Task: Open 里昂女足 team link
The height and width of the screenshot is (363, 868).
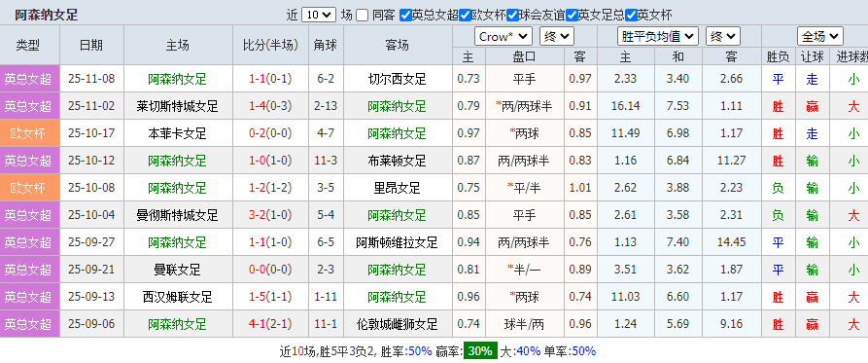Action: click(397, 187)
